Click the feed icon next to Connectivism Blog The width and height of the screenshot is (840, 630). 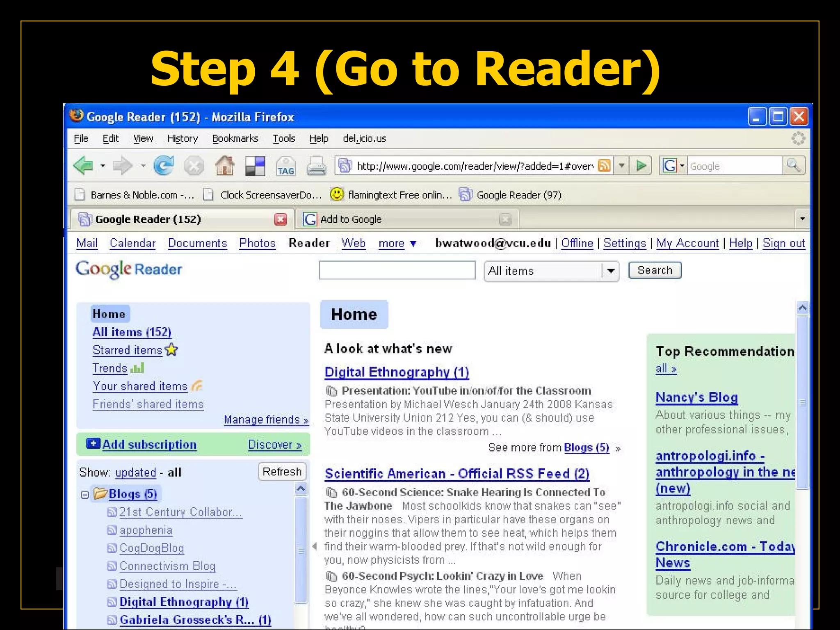point(112,566)
